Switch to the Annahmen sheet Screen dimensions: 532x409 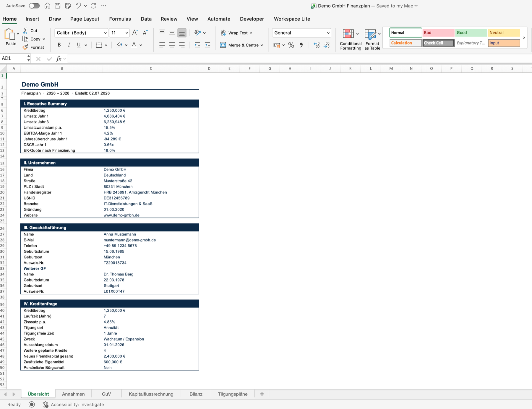(x=73, y=394)
